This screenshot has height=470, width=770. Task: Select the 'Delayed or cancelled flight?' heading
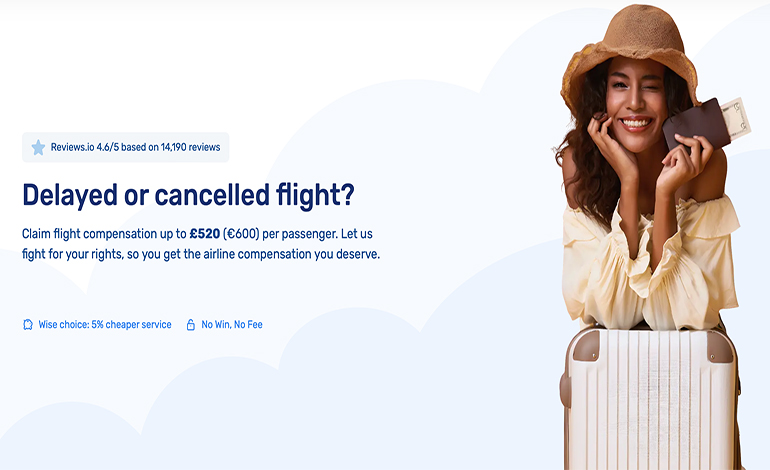(x=188, y=195)
